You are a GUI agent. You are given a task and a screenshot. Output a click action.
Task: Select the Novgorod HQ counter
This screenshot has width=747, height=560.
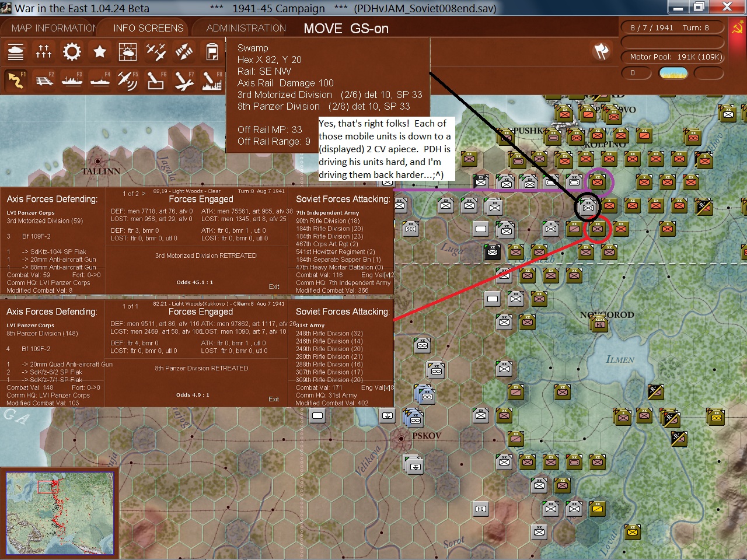pyautogui.click(x=599, y=325)
